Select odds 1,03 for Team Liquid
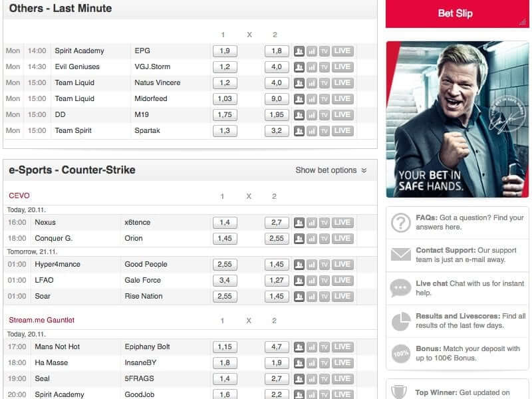 pos(225,98)
